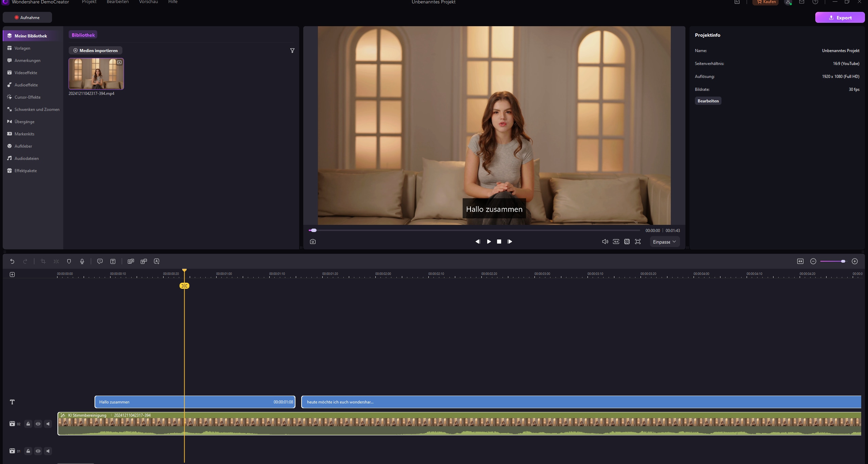Add a text caption with the T box icon

pos(113,261)
